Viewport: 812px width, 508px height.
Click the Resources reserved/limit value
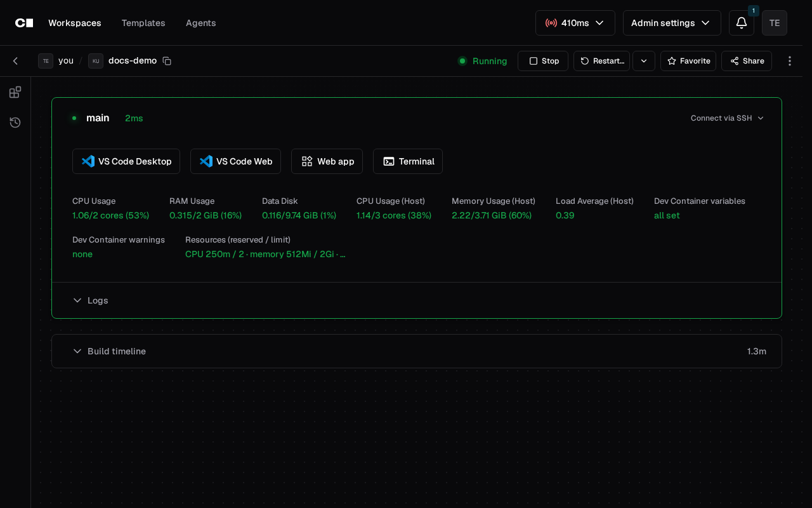tap(265, 254)
